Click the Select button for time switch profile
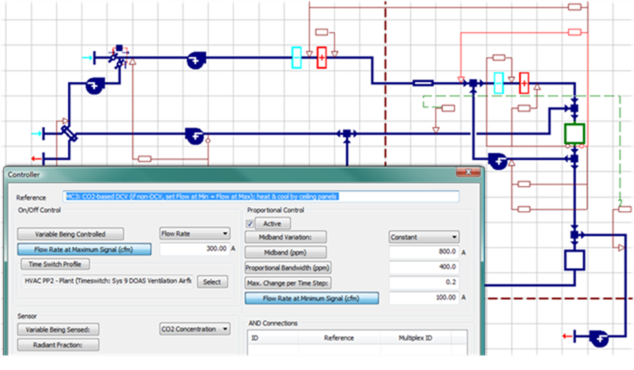 [x=212, y=282]
